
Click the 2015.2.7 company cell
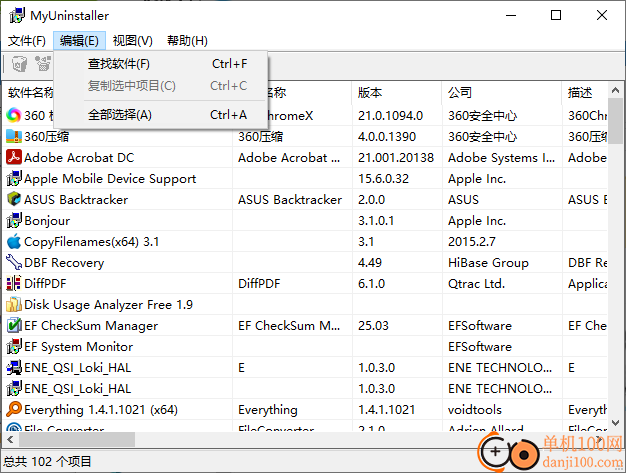point(471,241)
